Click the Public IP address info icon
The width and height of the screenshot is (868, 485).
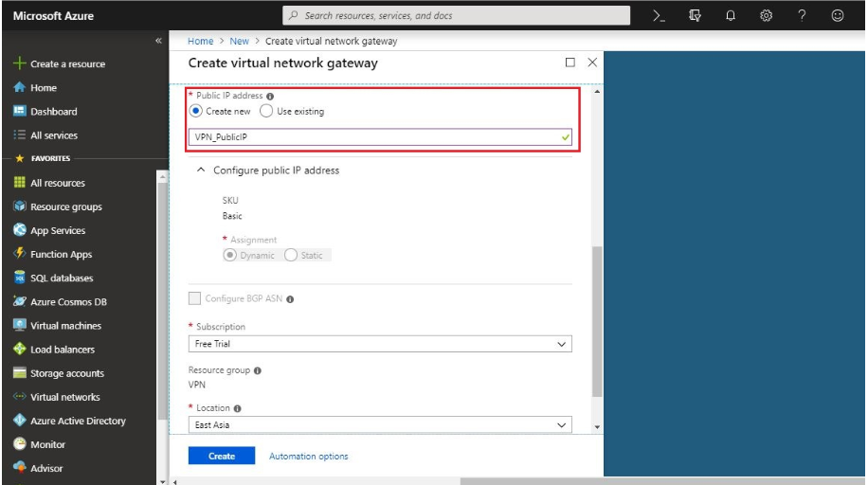click(x=270, y=97)
